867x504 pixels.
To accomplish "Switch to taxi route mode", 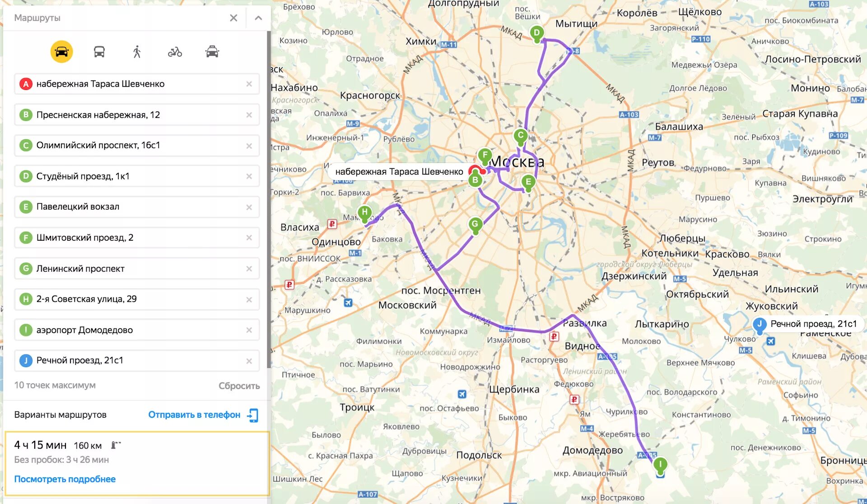I will pyautogui.click(x=212, y=52).
